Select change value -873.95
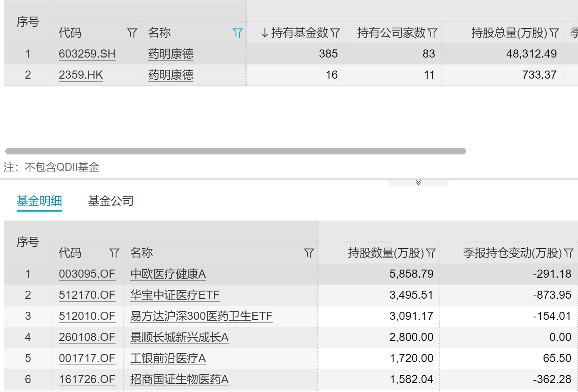Image resolution: width=578 pixels, height=392 pixels. (x=552, y=295)
